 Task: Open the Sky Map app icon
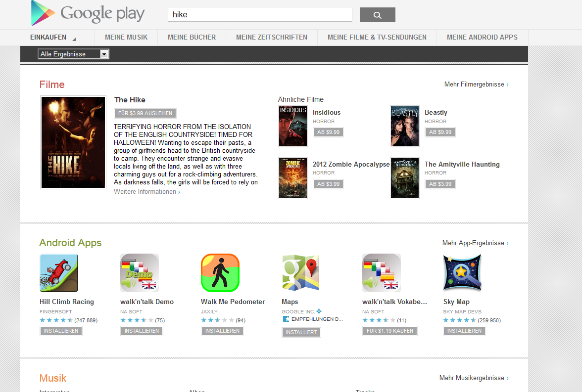point(462,273)
